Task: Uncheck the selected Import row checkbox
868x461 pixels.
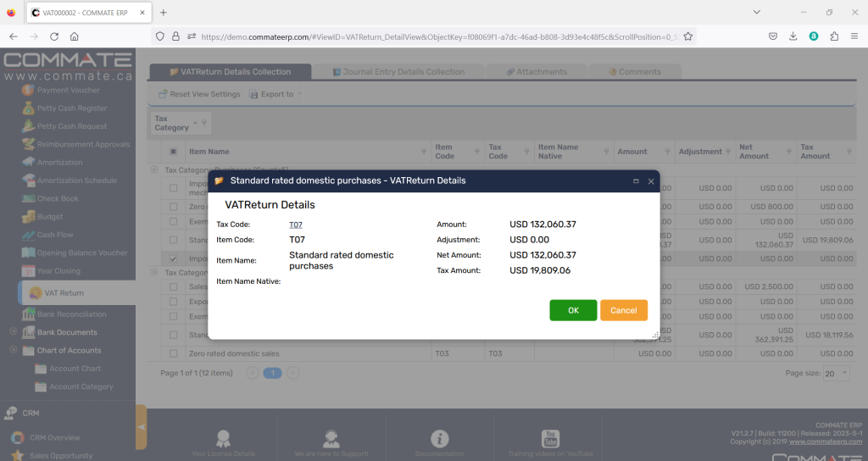Action: (x=174, y=258)
